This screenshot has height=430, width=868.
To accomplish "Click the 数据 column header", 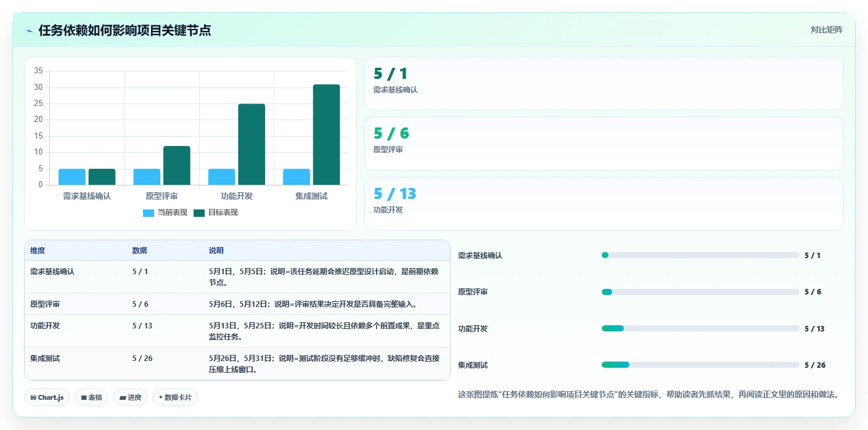I will [139, 251].
